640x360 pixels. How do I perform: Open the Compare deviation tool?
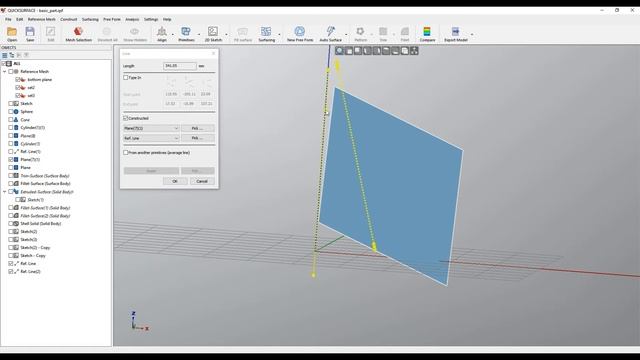pyautogui.click(x=427, y=34)
